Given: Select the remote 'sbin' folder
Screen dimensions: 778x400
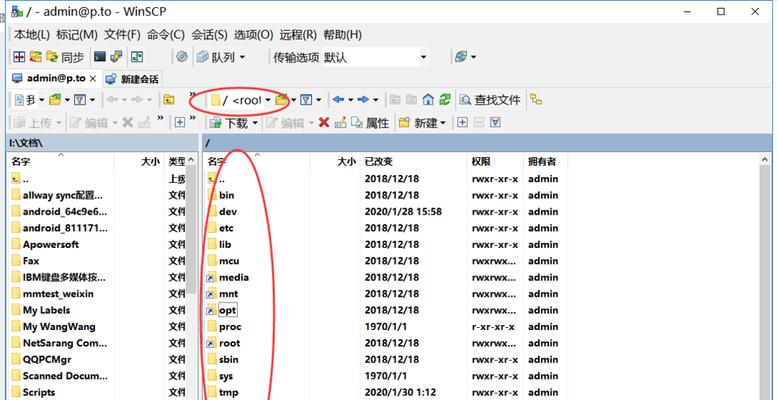Looking at the screenshot, I should 229,359.
